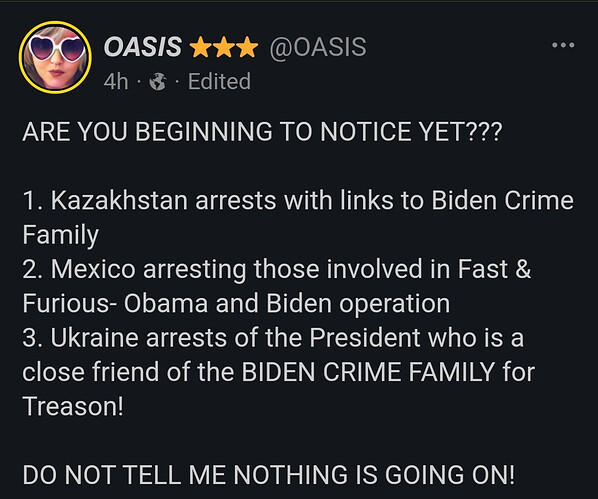Open the bold OASIS display name
The height and width of the screenshot is (499, 598).
(143, 47)
